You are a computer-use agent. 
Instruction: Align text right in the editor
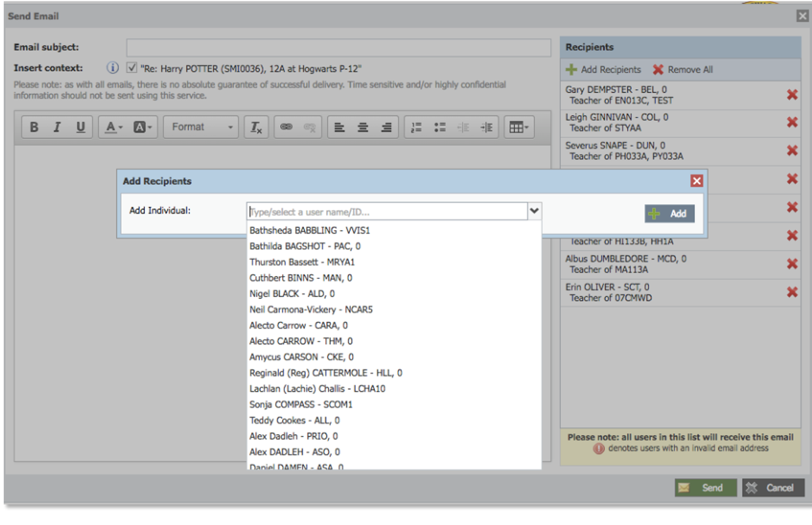point(386,127)
